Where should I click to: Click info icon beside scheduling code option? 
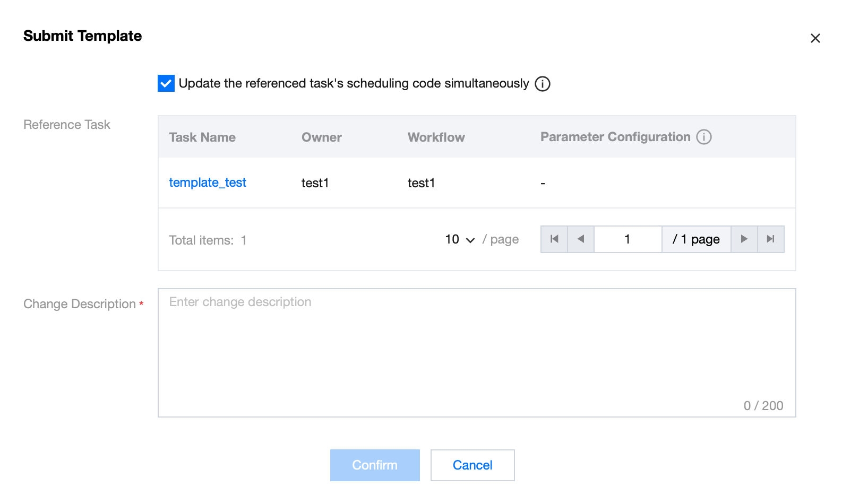pos(542,84)
